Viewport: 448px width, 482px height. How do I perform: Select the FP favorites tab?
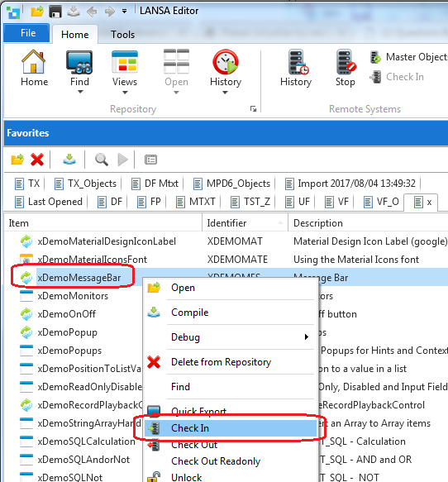point(149,202)
